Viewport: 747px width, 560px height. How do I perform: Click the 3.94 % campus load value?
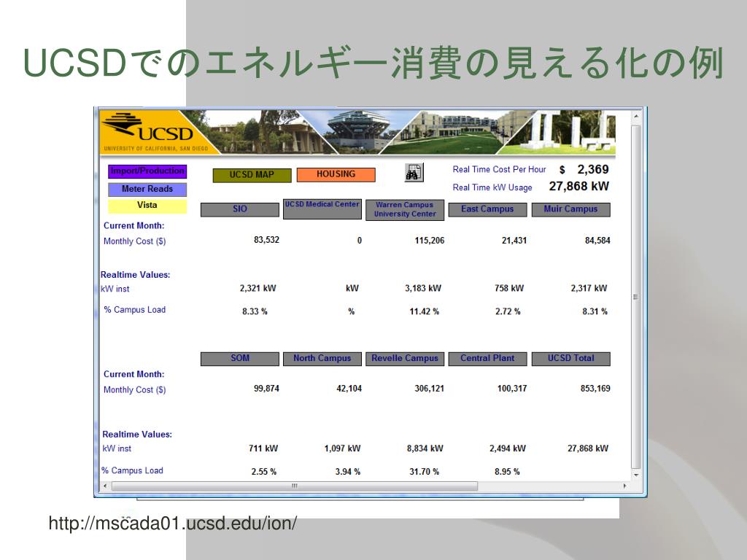point(348,472)
